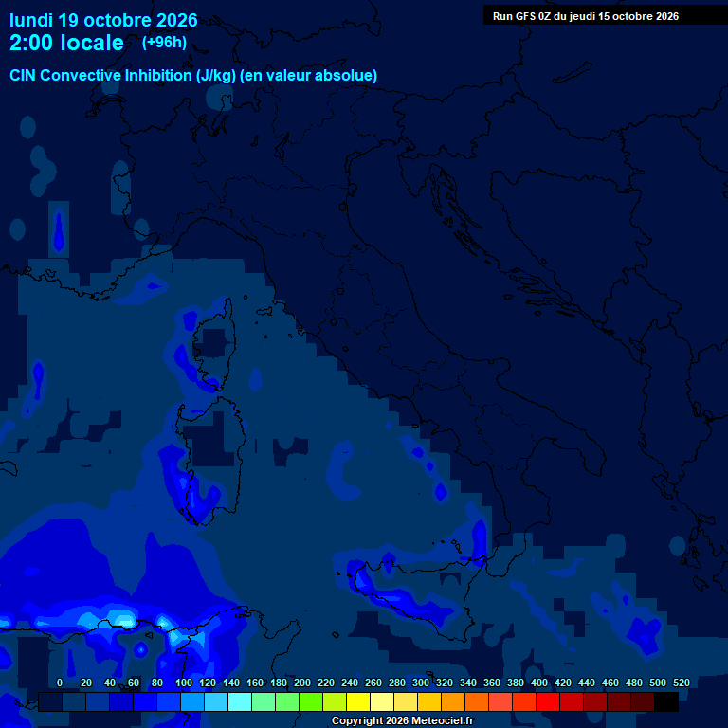Click the legend value '300'
The image size is (728, 728).
[x=420, y=682]
